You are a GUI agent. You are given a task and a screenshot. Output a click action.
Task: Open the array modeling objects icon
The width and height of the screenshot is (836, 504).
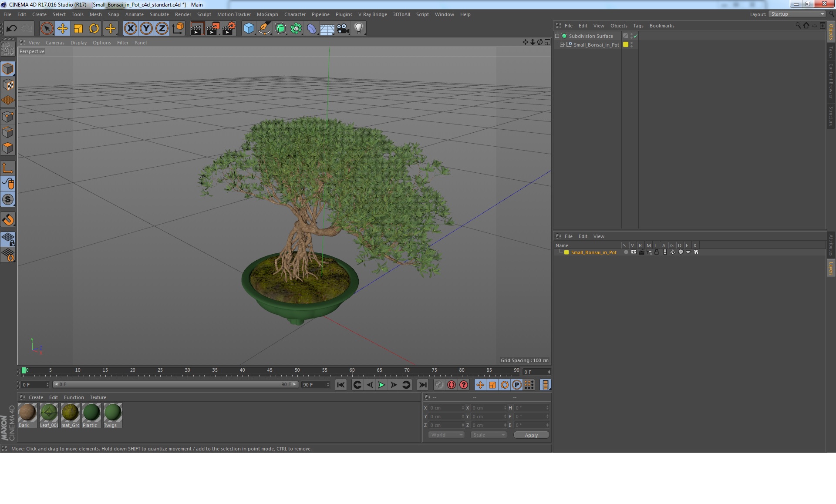[x=296, y=29]
